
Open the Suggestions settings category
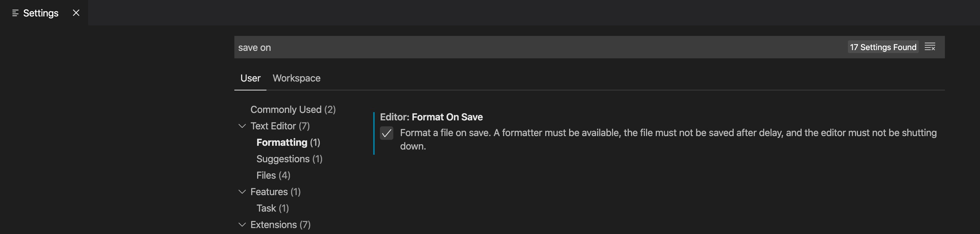[x=289, y=158]
